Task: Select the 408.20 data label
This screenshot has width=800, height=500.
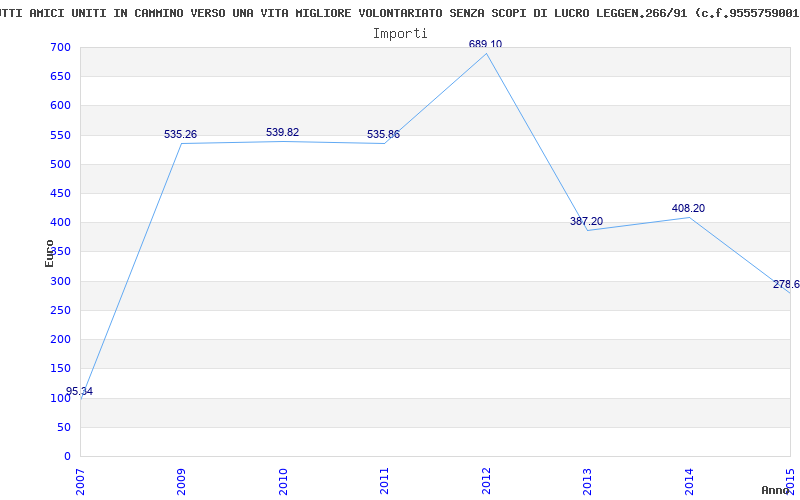Action: [688, 208]
